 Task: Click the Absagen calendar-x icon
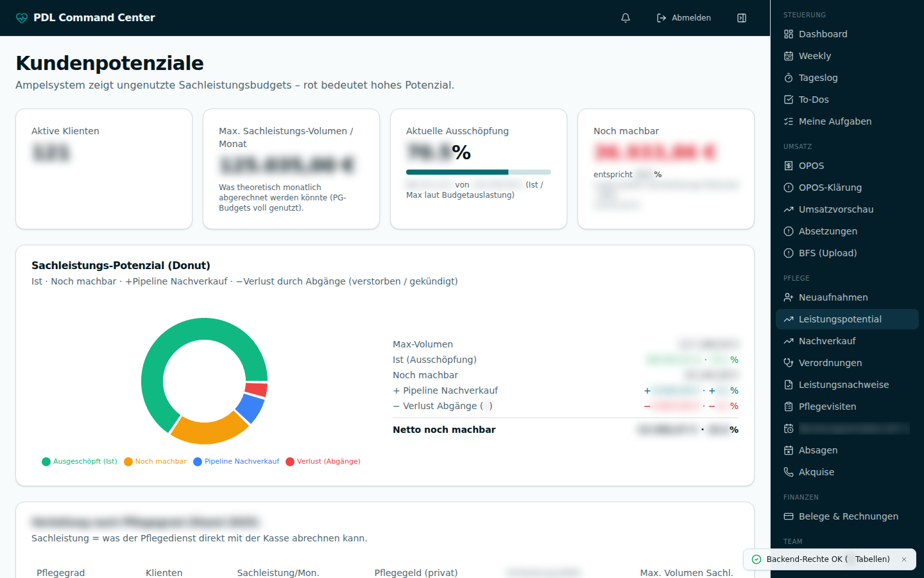789,450
